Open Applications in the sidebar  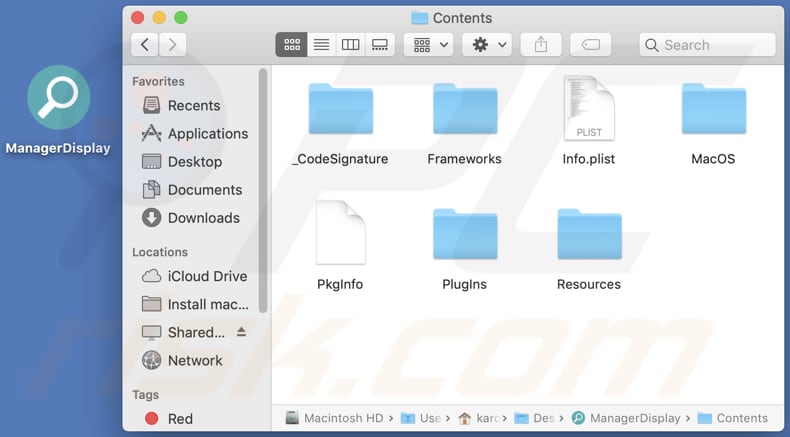tap(194, 134)
